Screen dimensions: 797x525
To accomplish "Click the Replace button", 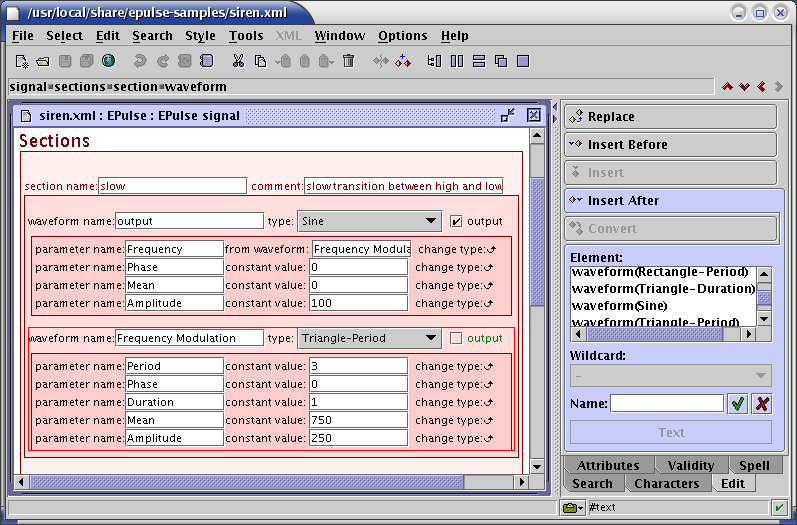I will click(670, 117).
